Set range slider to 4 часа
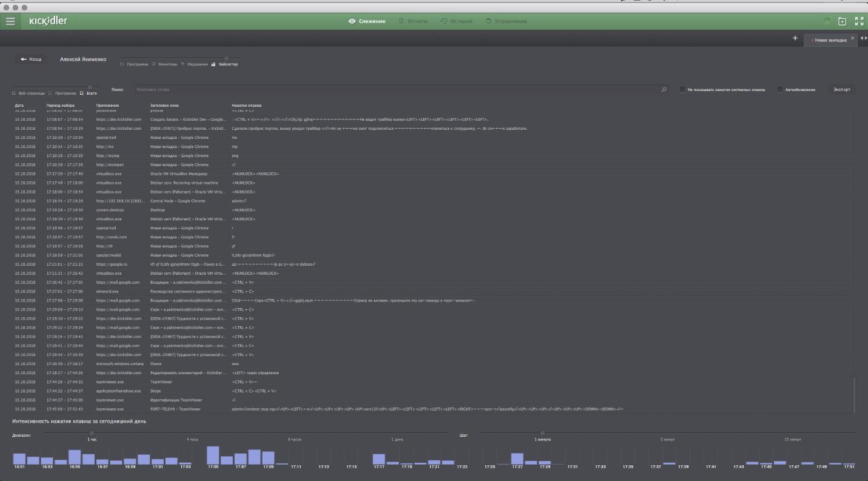The width and height of the screenshot is (868, 481). [x=193, y=439]
